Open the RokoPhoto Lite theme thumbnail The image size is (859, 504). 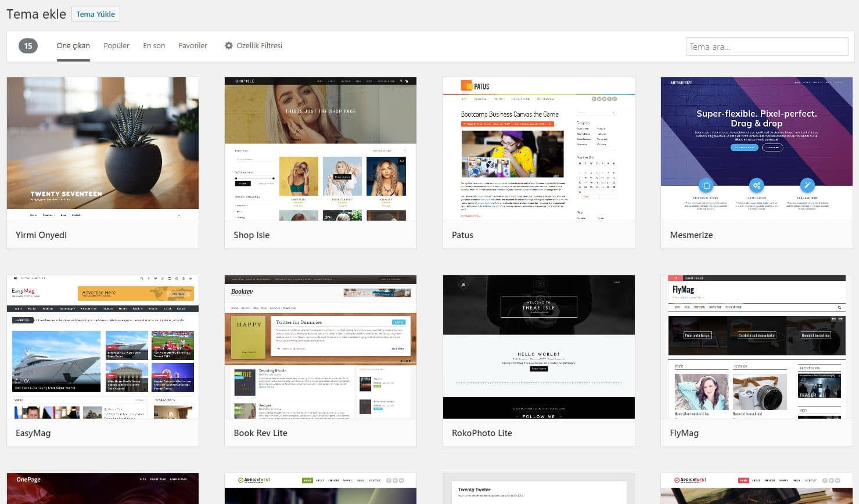point(539,347)
